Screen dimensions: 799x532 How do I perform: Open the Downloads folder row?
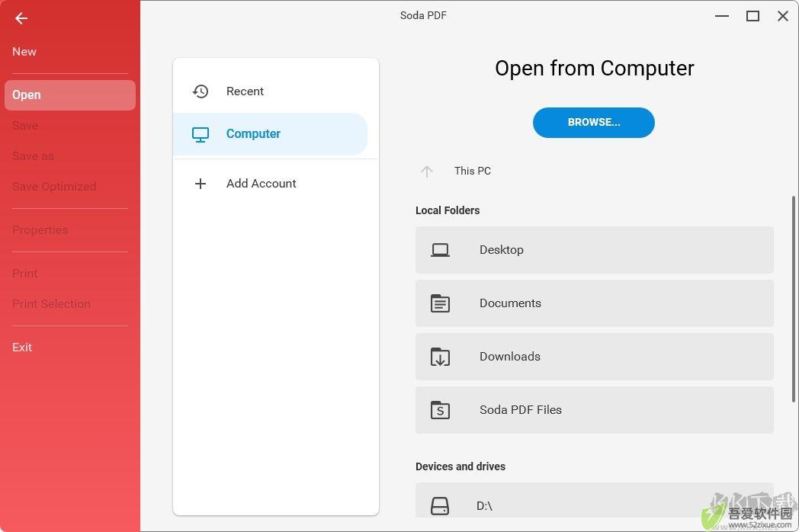pyautogui.click(x=594, y=357)
